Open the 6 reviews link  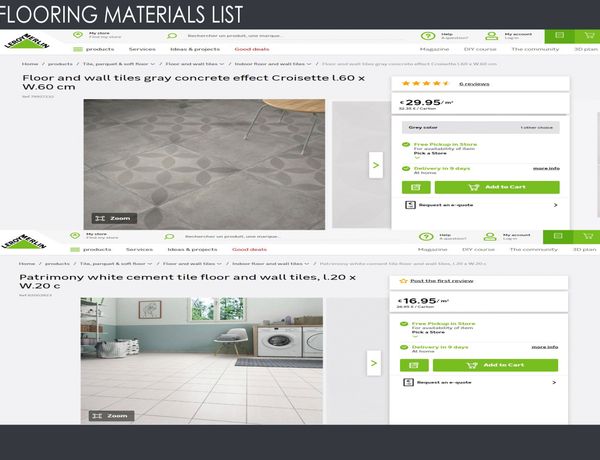tap(474, 85)
